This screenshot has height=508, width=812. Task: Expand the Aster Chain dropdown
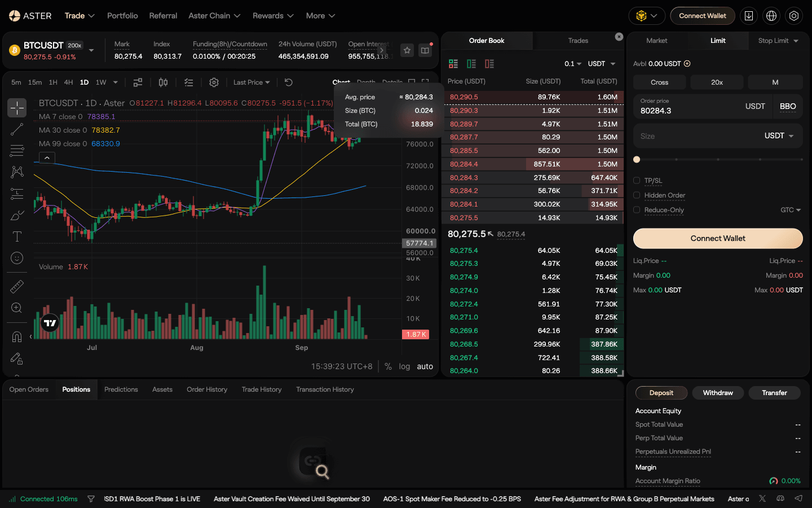(x=214, y=16)
